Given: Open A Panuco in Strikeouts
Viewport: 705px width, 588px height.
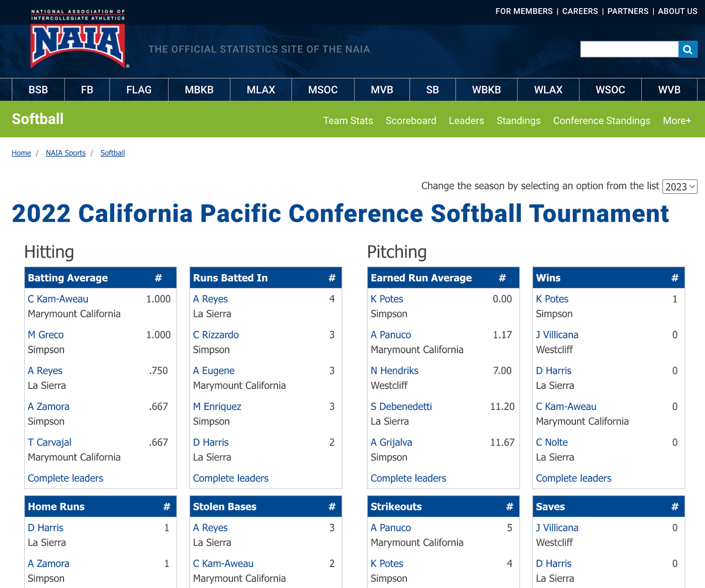Looking at the screenshot, I should click(391, 528).
